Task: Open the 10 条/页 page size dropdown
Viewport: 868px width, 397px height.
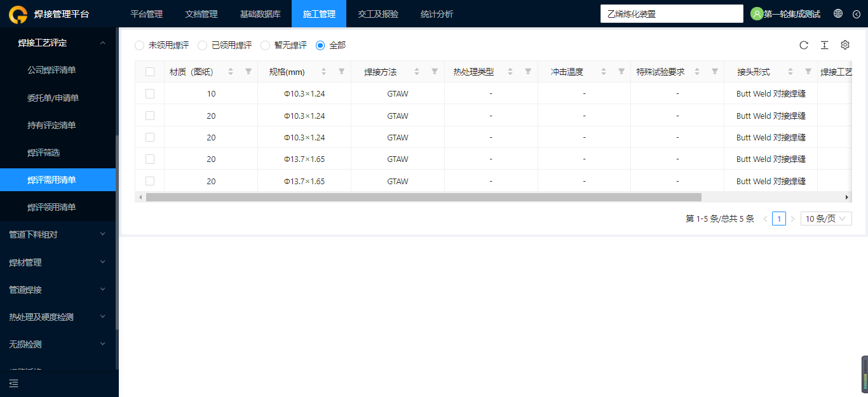Action: pyautogui.click(x=826, y=219)
